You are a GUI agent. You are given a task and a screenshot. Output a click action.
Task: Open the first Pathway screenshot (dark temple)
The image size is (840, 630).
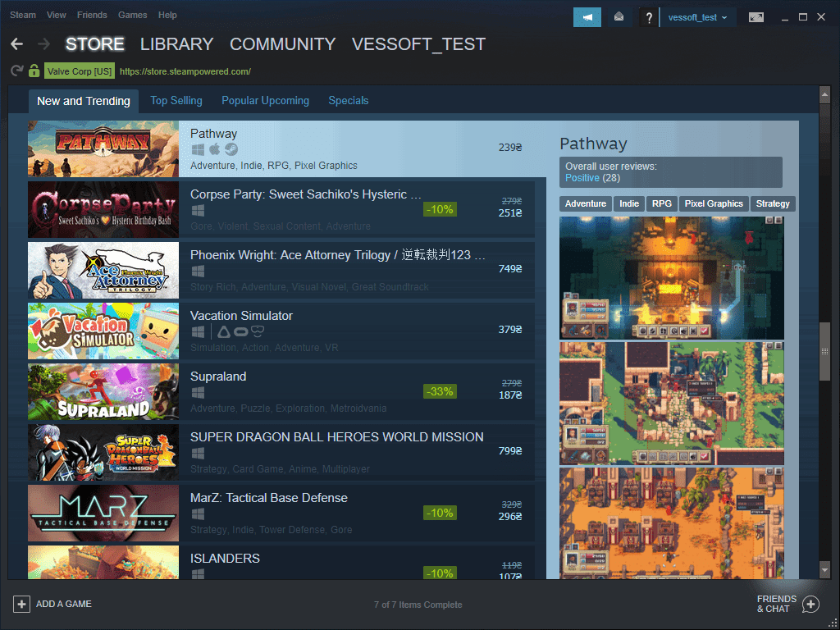pos(672,278)
